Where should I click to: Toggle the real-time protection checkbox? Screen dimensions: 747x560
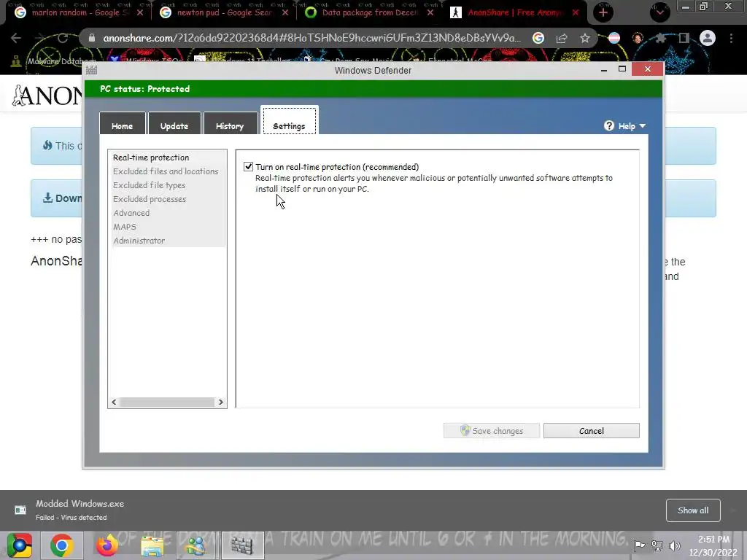248,167
